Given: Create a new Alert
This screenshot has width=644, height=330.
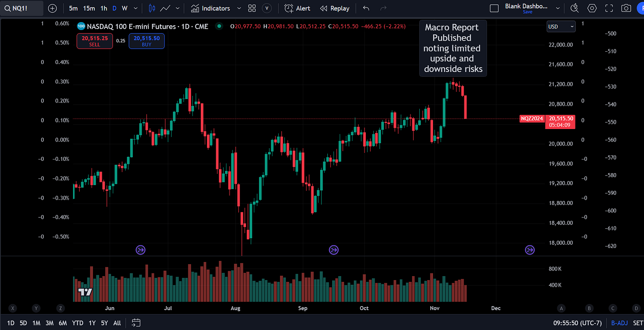Looking at the screenshot, I should point(297,8).
